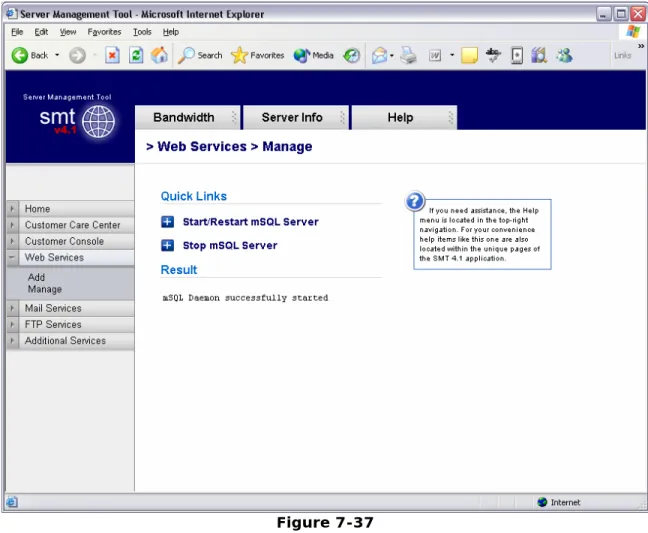This screenshot has height=533, width=648.
Task: Click the film reel toolbar icon
Action: click(539, 55)
